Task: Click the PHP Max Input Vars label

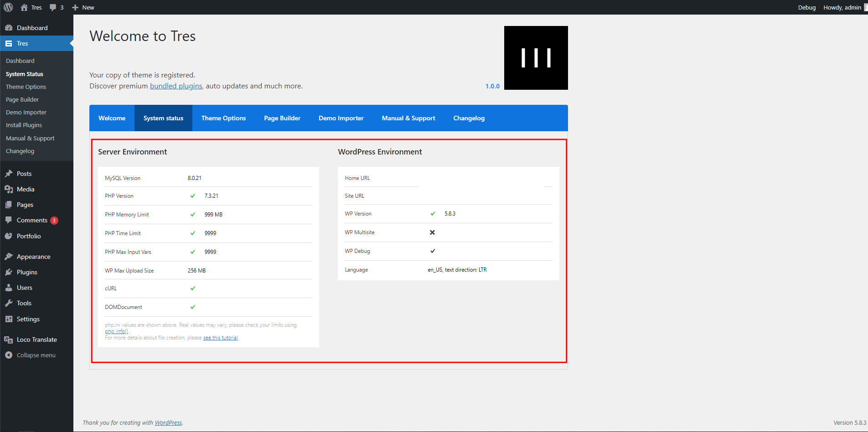Action: pyautogui.click(x=128, y=252)
